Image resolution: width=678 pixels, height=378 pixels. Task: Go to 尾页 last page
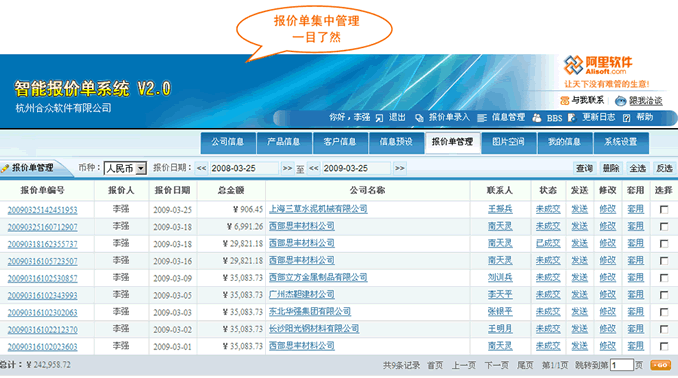coord(525,366)
